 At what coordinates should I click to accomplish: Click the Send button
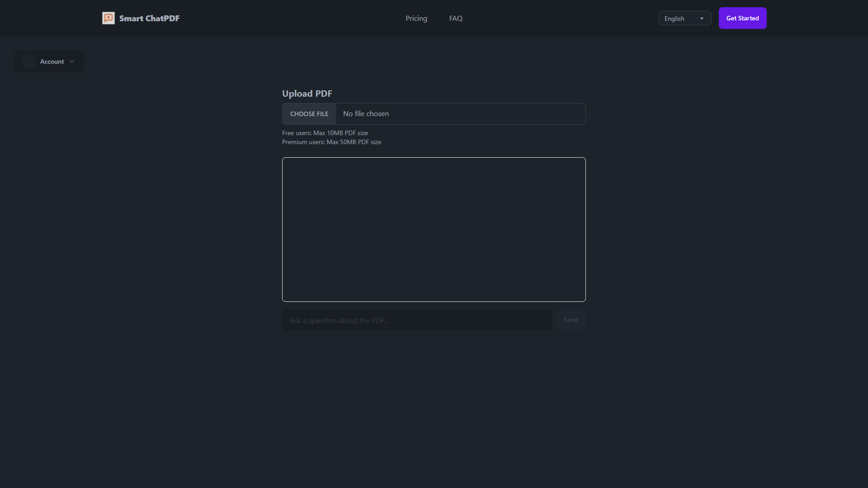[571, 320]
